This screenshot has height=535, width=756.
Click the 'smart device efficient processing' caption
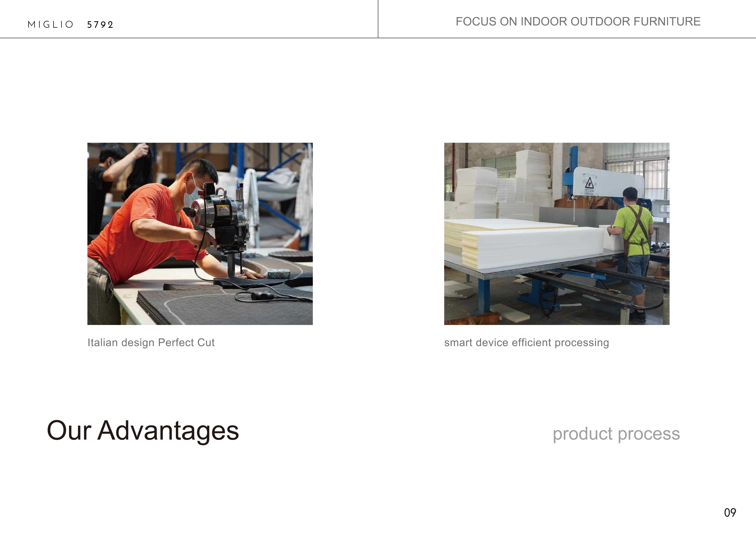tap(526, 343)
